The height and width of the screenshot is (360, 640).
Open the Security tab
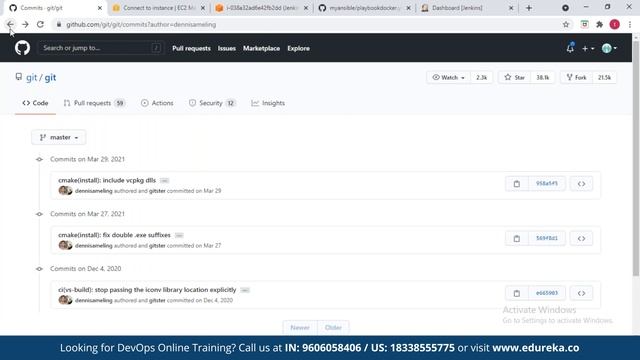212,103
